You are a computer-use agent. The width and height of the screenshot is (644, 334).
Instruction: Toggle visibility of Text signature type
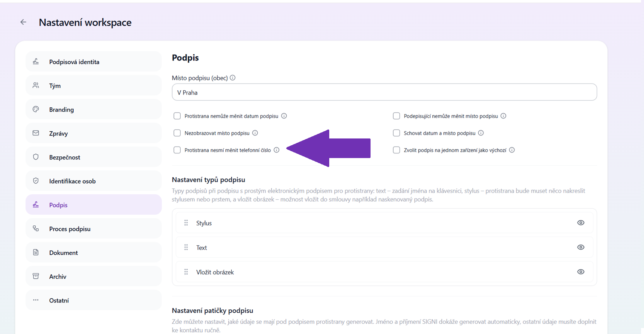point(581,247)
